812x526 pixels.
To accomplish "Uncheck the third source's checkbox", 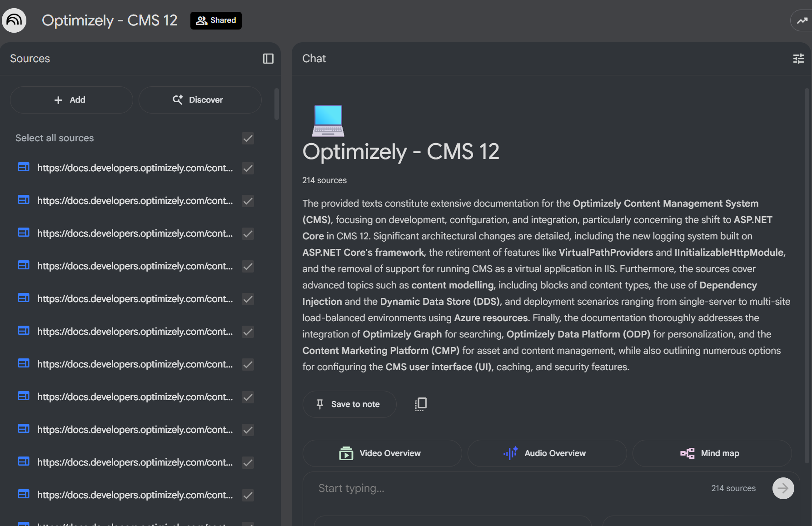I will coord(248,233).
